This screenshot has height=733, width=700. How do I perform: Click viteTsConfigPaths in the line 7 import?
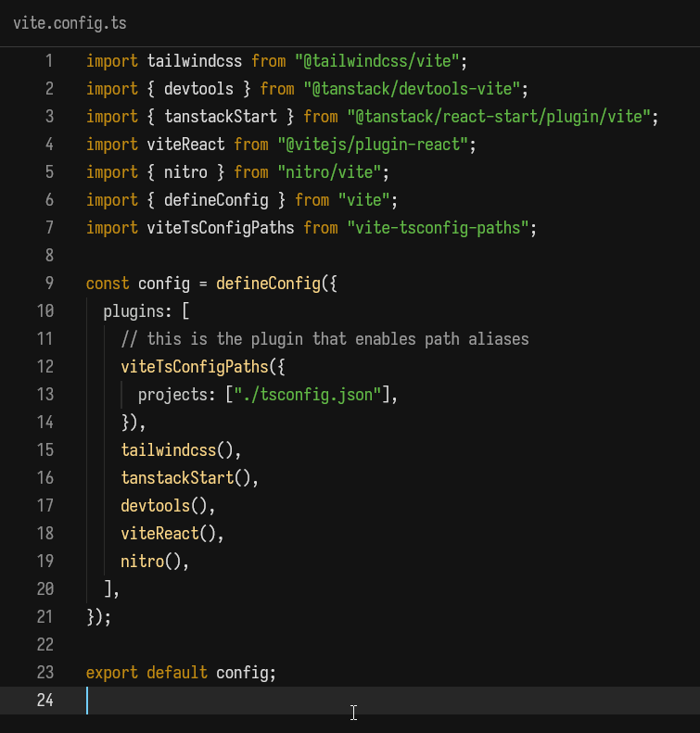tap(221, 228)
